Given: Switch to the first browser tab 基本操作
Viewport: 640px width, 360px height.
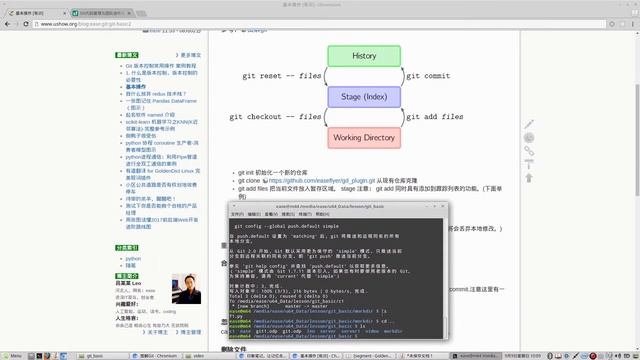Looking at the screenshot, I should click(36, 13).
